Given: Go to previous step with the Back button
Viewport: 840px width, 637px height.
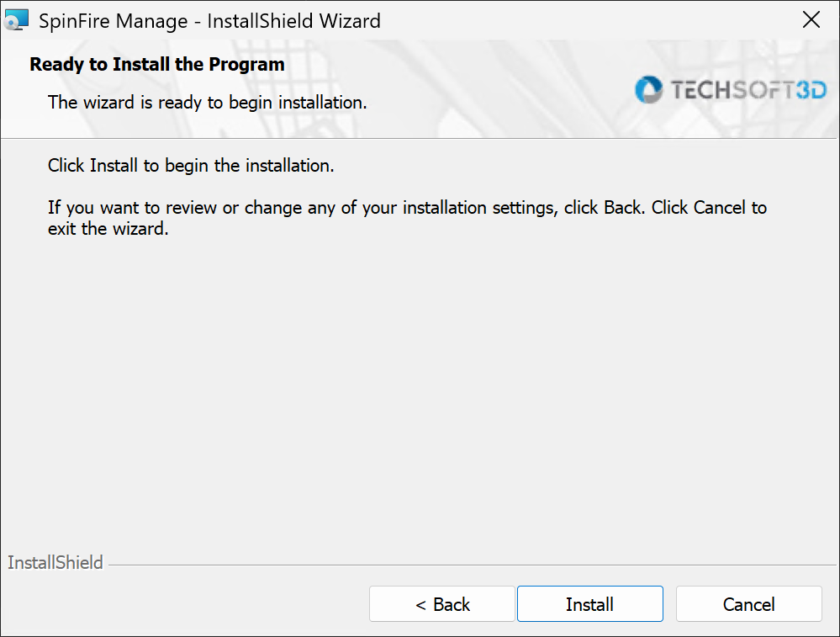Looking at the screenshot, I should [442, 603].
